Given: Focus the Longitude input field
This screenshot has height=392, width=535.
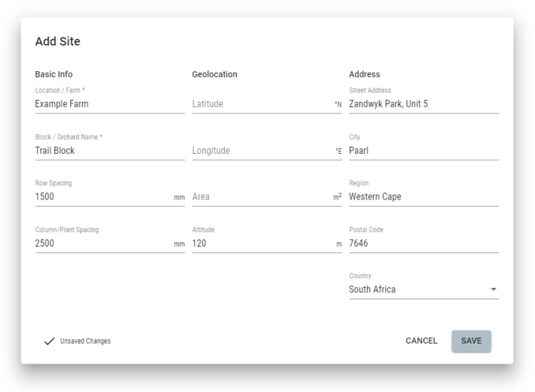Looking at the screenshot, I should [260, 150].
